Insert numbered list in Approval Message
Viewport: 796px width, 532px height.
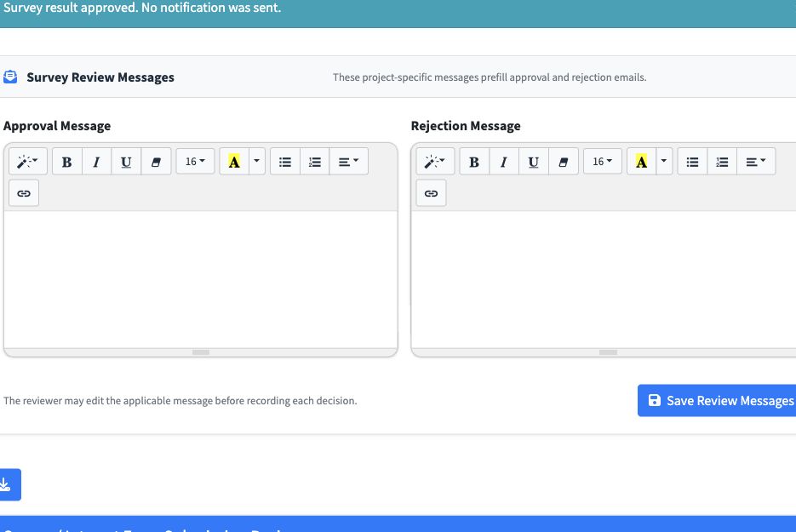(315, 162)
